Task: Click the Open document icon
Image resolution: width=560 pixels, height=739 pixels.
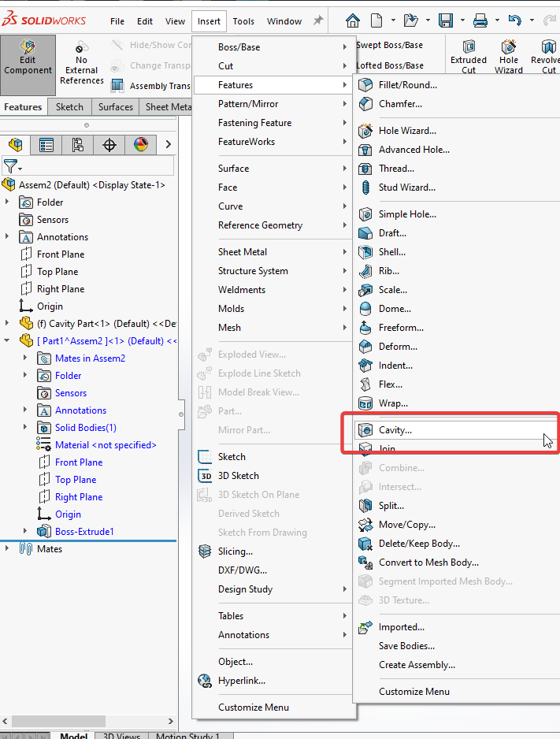Action: click(410, 20)
